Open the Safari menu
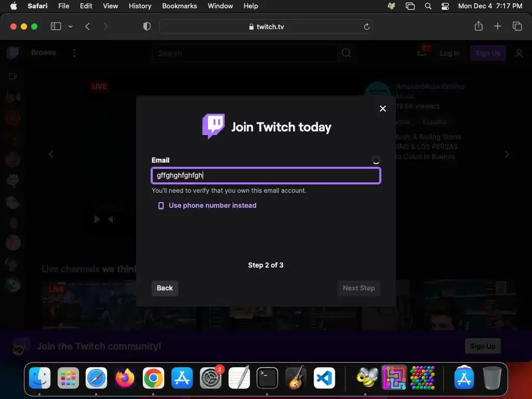This screenshot has height=399, width=532. [x=37, y=6]
